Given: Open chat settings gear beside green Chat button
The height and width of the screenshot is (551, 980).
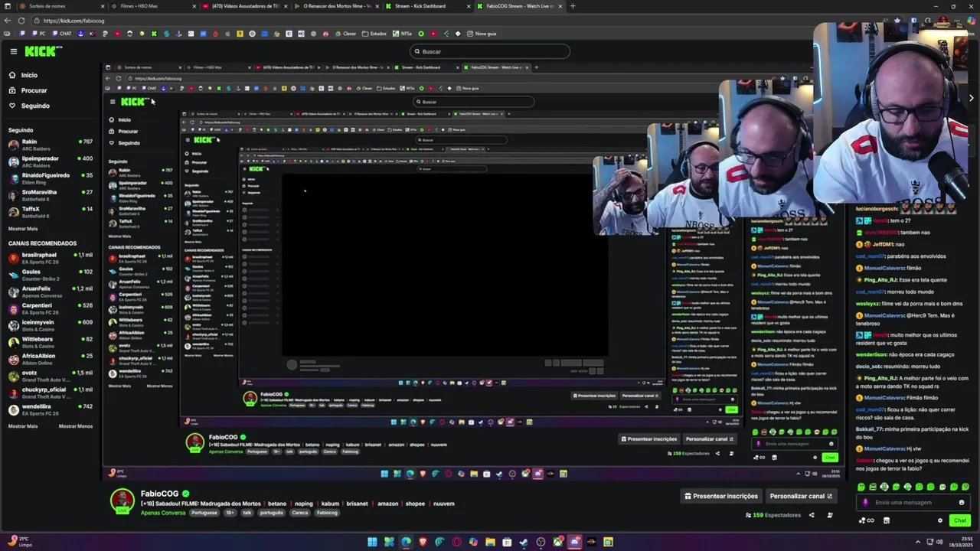Looking at the screenshot, I should tap(940, 520).
